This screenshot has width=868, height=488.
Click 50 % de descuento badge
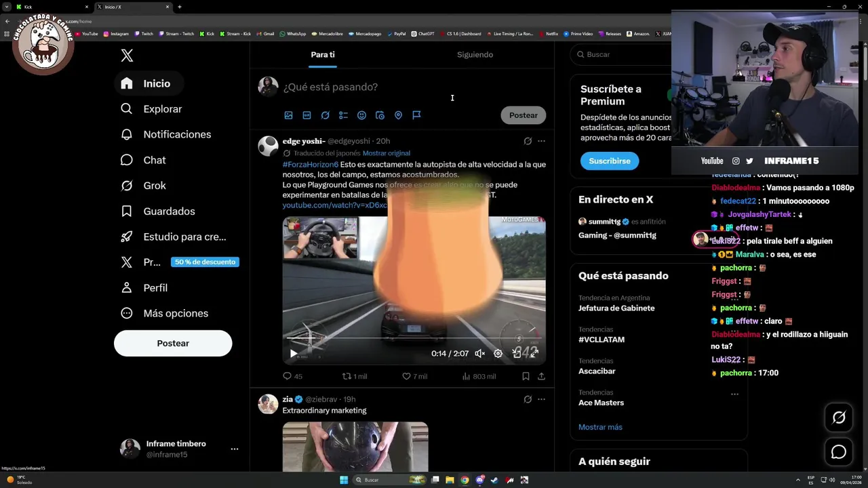point(205,262)
